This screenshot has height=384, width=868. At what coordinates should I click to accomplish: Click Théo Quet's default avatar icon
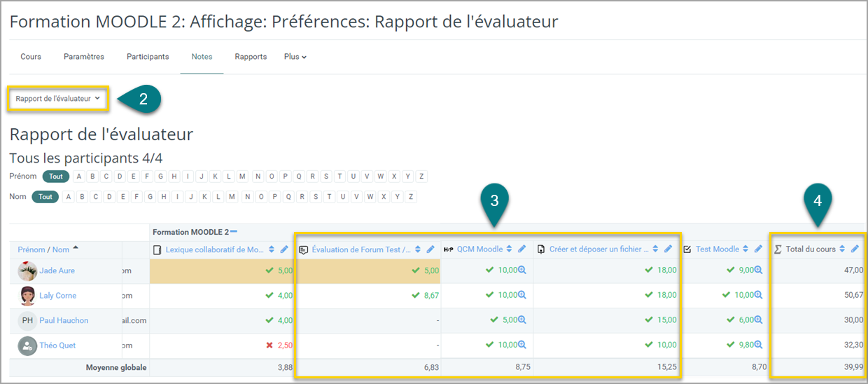(x=28, y=345)
